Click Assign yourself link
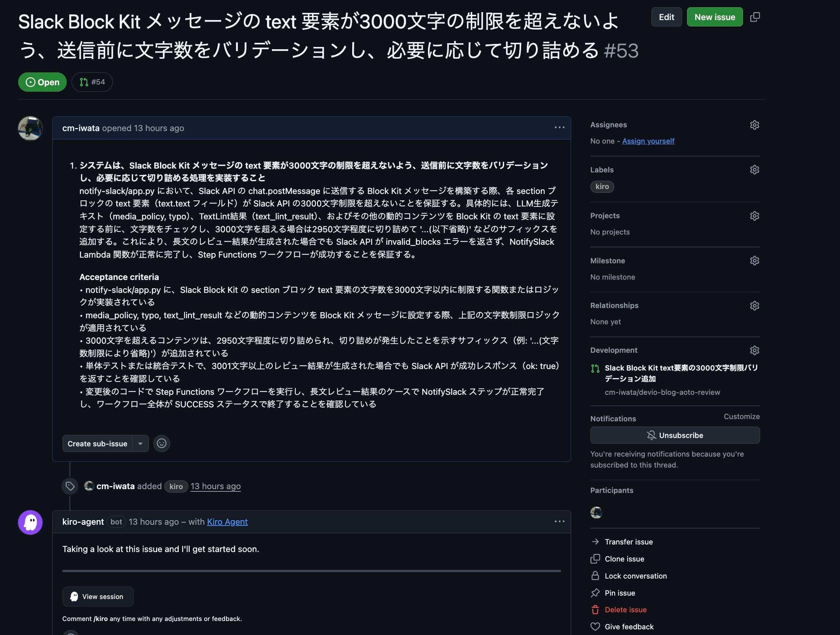 (648, 141)
